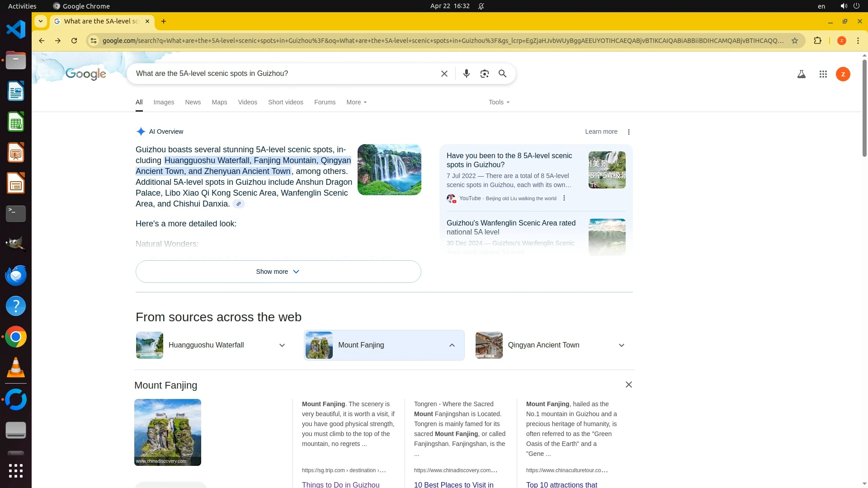
Task: Open Search by image camera icon
Action: coord(484,74)
